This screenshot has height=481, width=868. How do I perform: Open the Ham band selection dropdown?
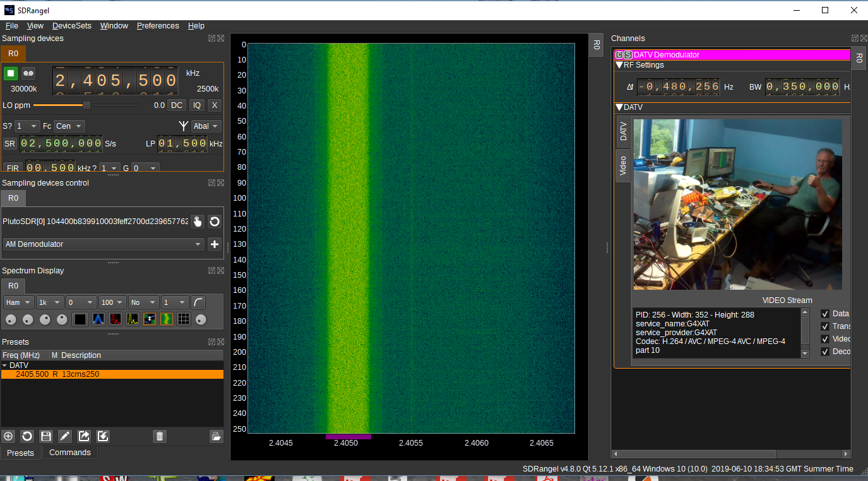coord(18,302)
